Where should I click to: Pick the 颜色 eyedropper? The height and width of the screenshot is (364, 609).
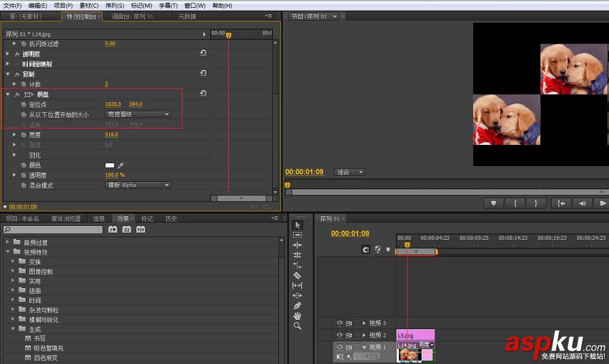(x=121, y=166)
